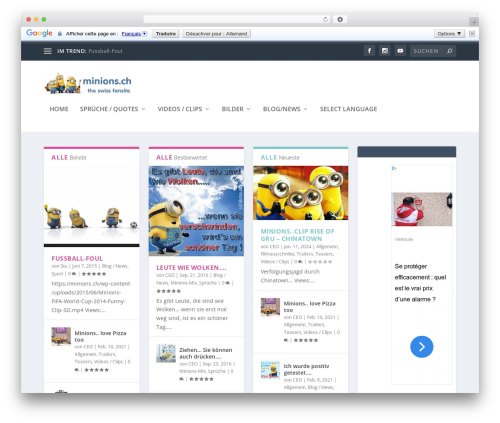
Task: Click the Traduire button
Action: (x=166, y=34)
